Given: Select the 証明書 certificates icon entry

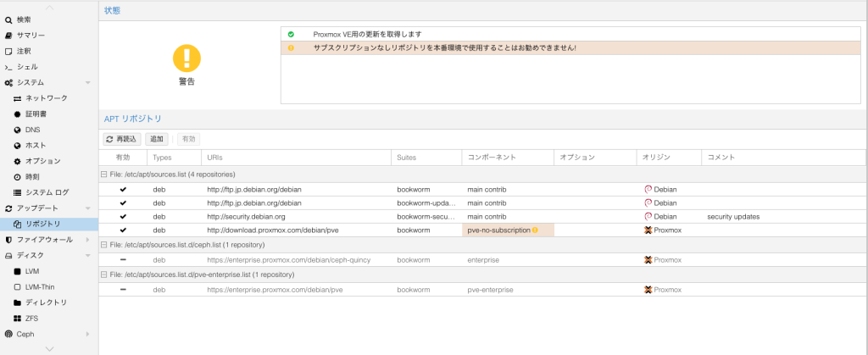Looking at the screenshot, I should [17, 114].
